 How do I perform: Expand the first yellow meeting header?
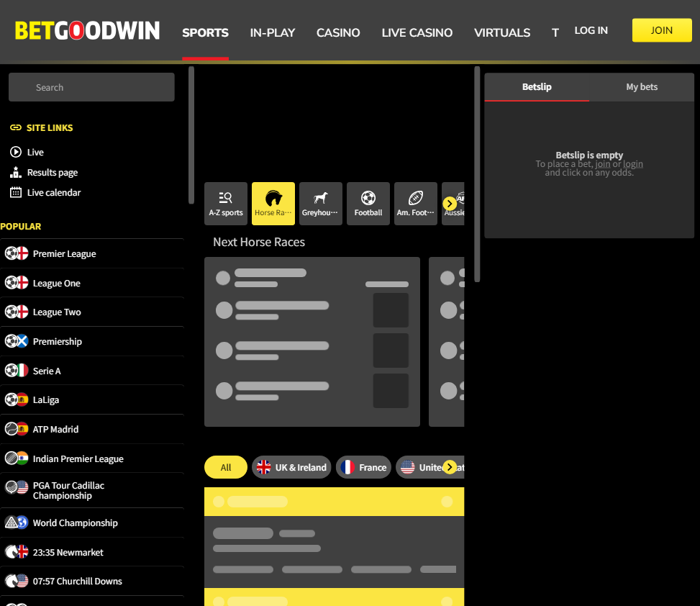pyautogui.click(x=334, y=502)
